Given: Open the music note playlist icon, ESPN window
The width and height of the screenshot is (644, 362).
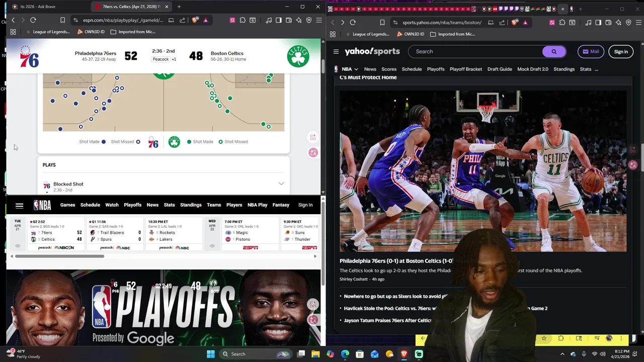Looking at the screenshot, I should [269, 20].
